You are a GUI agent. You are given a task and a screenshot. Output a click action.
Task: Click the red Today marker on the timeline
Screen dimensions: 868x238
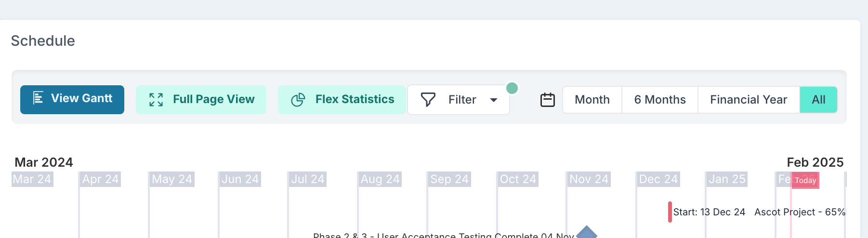point(805,180)
